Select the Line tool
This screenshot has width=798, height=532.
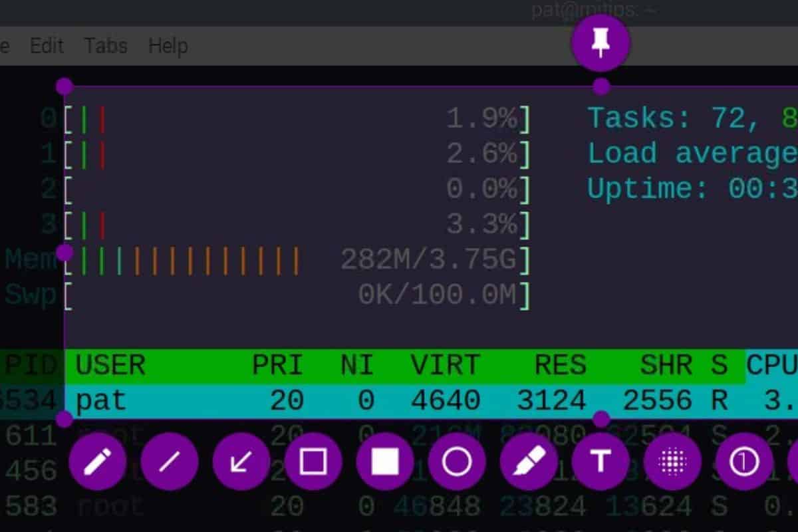click(x=170, y=462)
